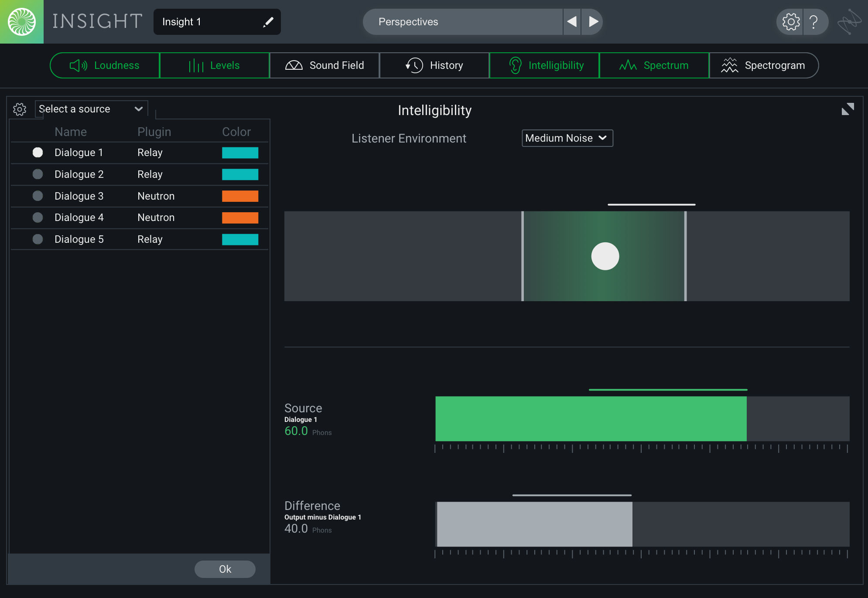Click the Sound Field meter icon
Viewport: 868px width, 598px height.
click(294, 66)
